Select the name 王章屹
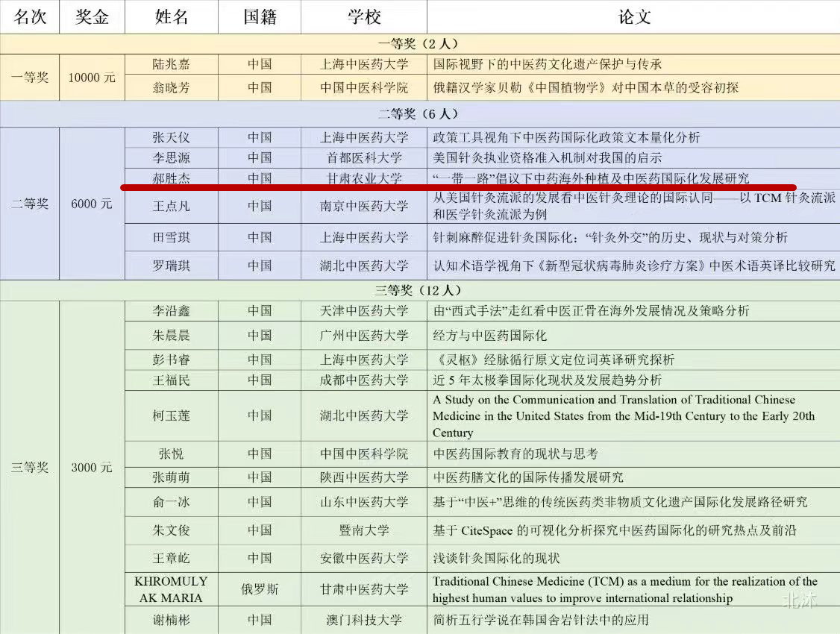This screenshot has height=634, width=840. pos(172,559)
